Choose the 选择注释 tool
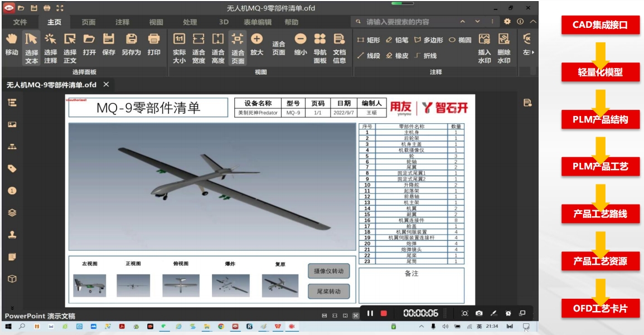Screen dimensions: 644x335 (x=51, y=48)
